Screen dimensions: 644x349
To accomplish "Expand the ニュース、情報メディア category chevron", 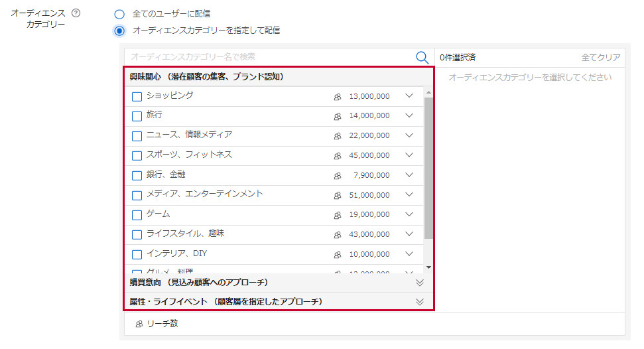I will [x=409, y=135].
